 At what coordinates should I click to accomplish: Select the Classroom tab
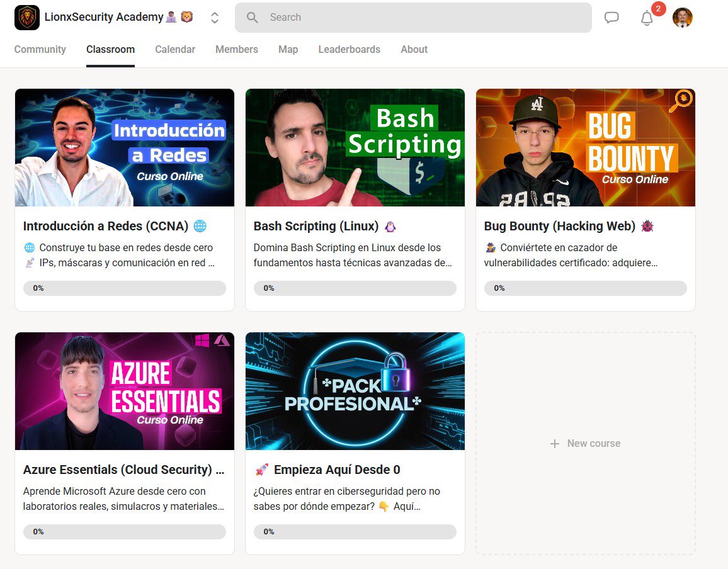coord(110,49)
